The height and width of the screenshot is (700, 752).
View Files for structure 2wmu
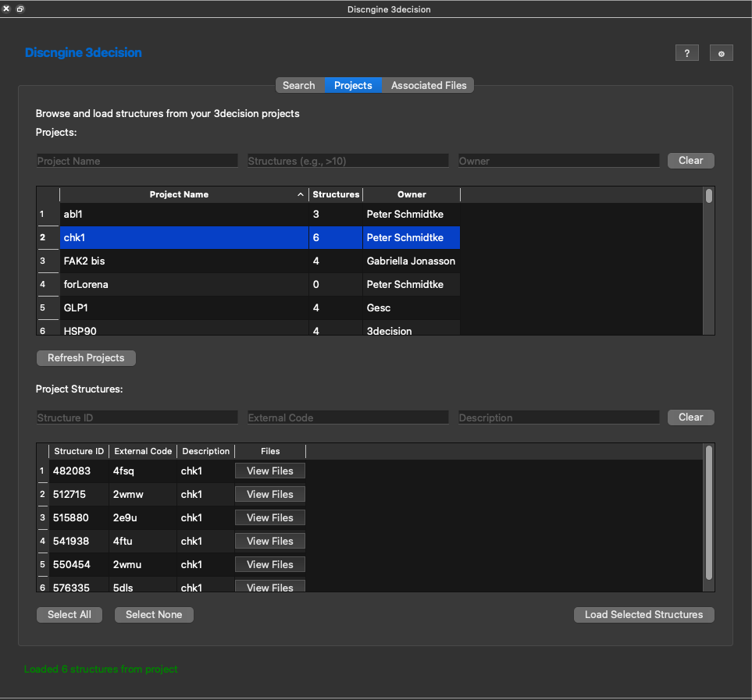click(x=270, y=565)
